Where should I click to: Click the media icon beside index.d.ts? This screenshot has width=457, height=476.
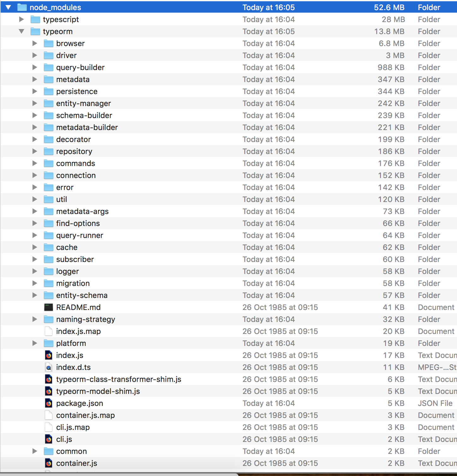tap(48, 367)
